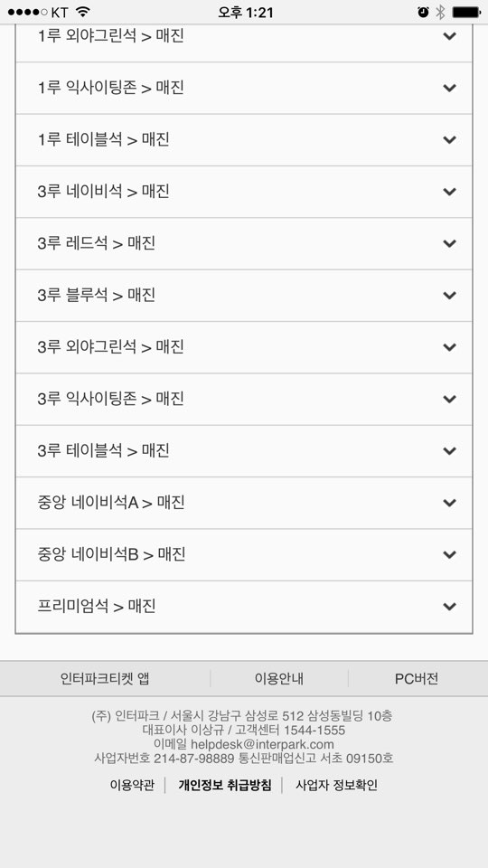Select the 이용안내 tab
Screen dimensions: 488x868
click(279, 679)
